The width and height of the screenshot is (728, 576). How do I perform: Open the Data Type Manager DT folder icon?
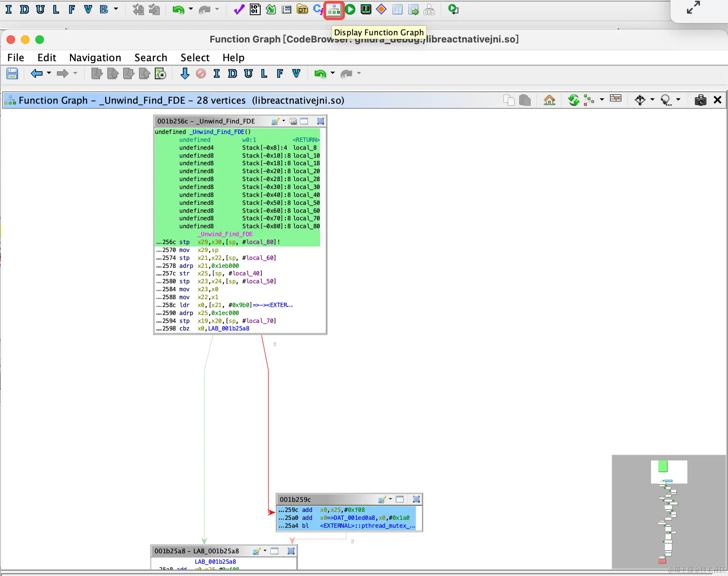[x=302, y=10]
